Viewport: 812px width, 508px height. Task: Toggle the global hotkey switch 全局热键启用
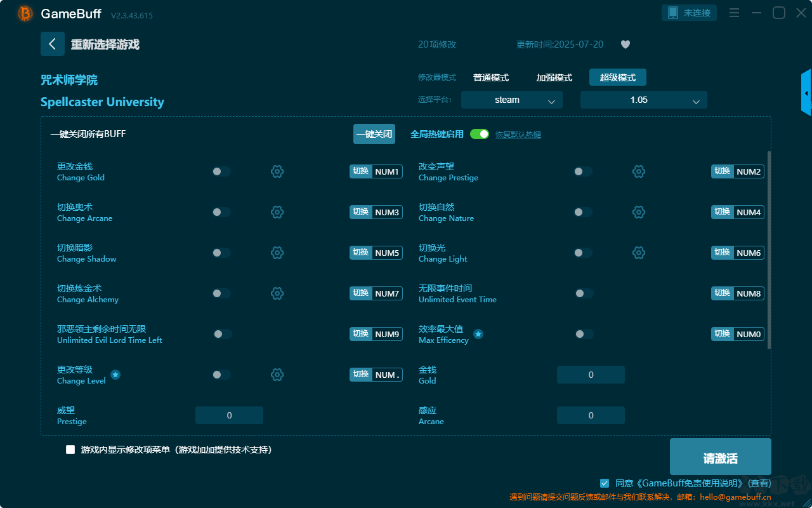click(480, 134)
